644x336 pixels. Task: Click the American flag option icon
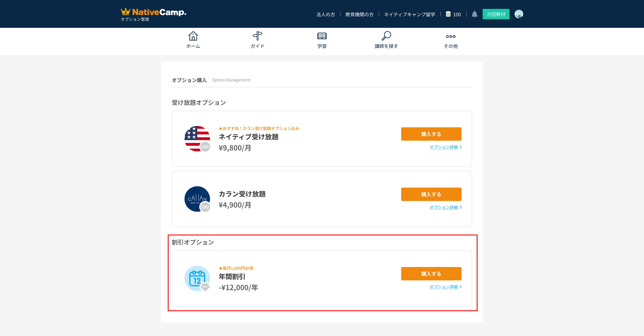point(197,139)
